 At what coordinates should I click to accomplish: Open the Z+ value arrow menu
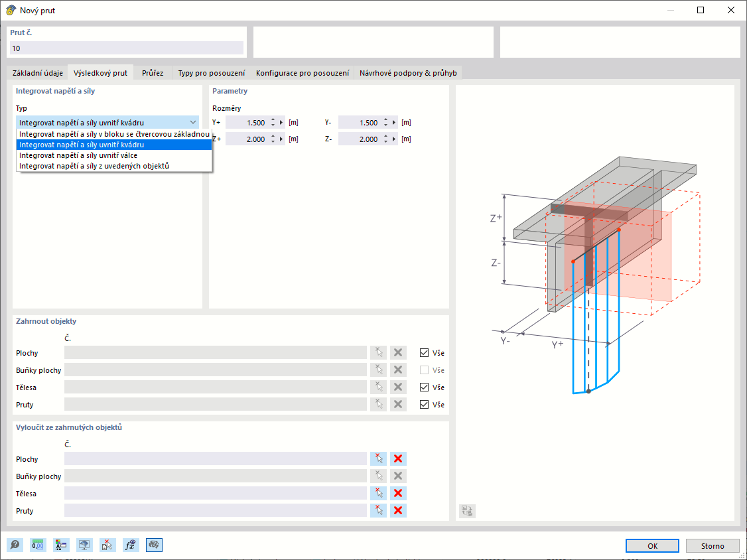[x=281, y=139]
